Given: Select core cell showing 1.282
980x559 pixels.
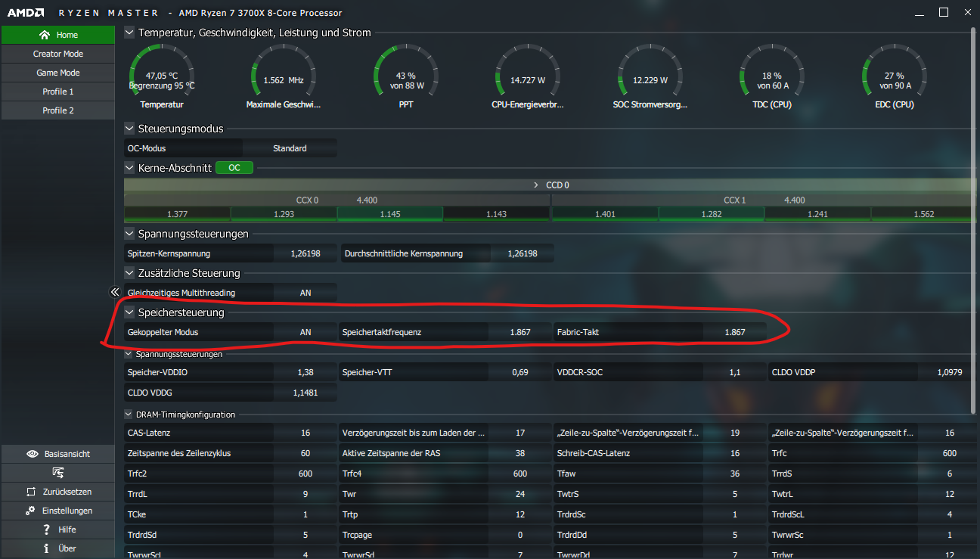Looking at the screenshot, I should (712, 214).
